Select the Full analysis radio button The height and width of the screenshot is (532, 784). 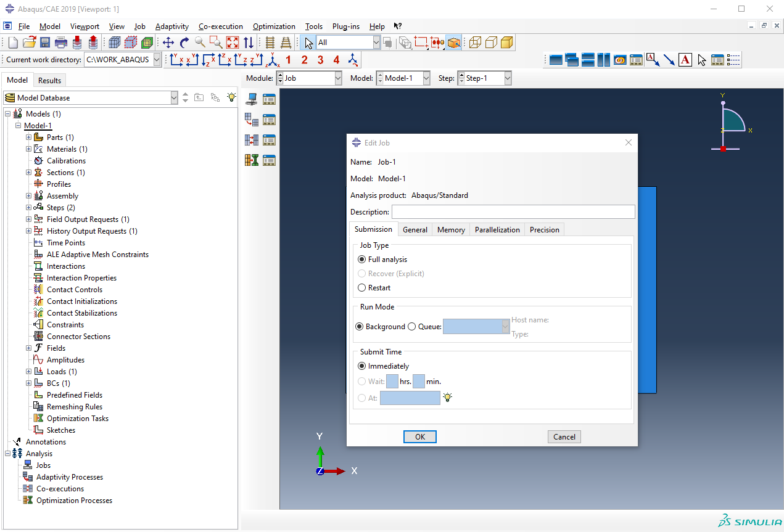pos(362,260)
